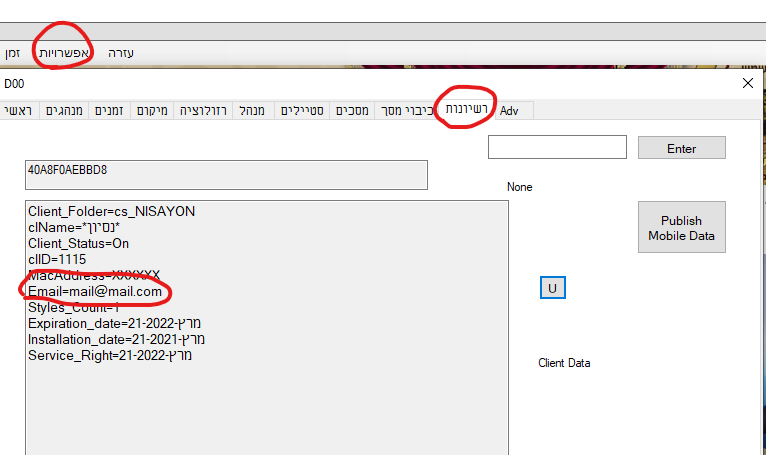
Task: Switch to the Adv tab
Action: (x=510, y=110)
